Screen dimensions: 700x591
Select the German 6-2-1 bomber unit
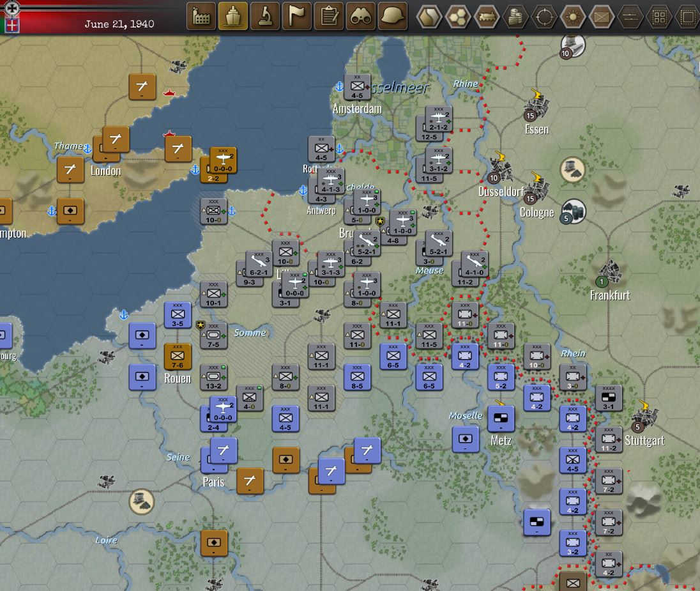click(259, 264)
